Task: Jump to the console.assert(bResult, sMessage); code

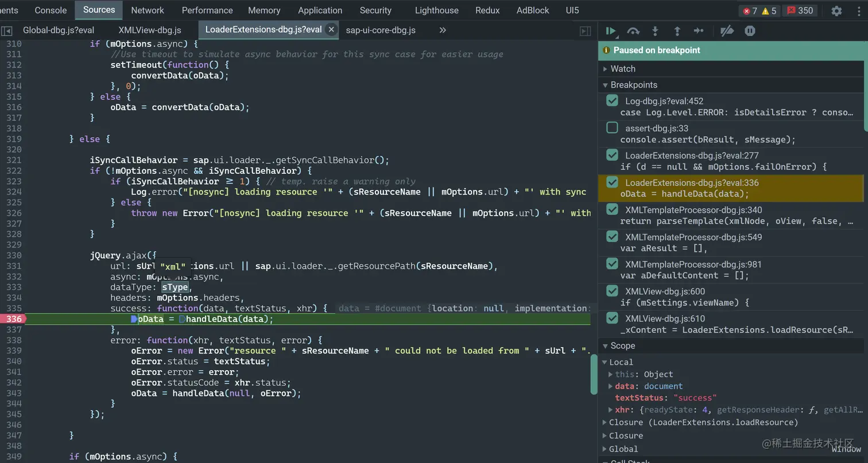Action: point(708,139)
